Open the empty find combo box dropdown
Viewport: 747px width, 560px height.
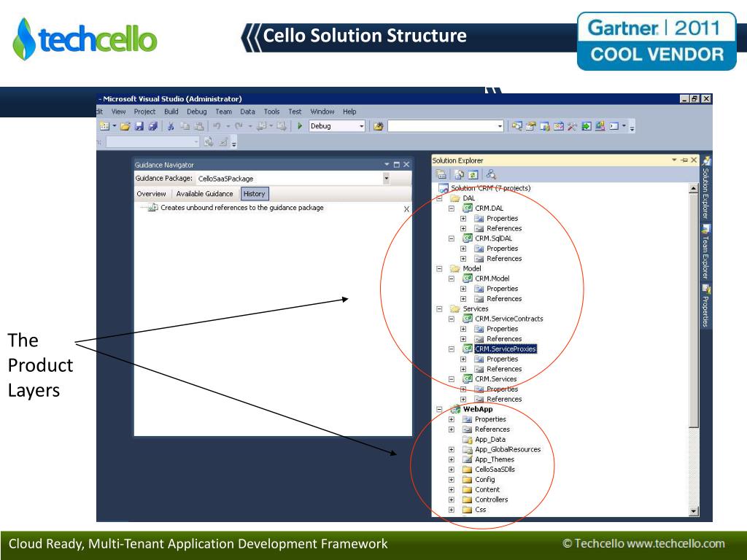(x=500, y=126)
